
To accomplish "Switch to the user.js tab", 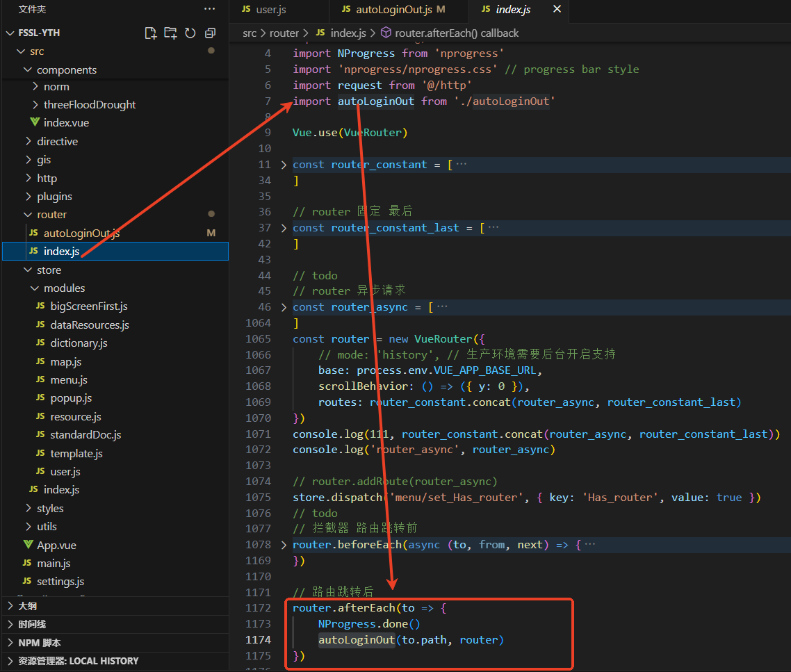I will point(264,9).
